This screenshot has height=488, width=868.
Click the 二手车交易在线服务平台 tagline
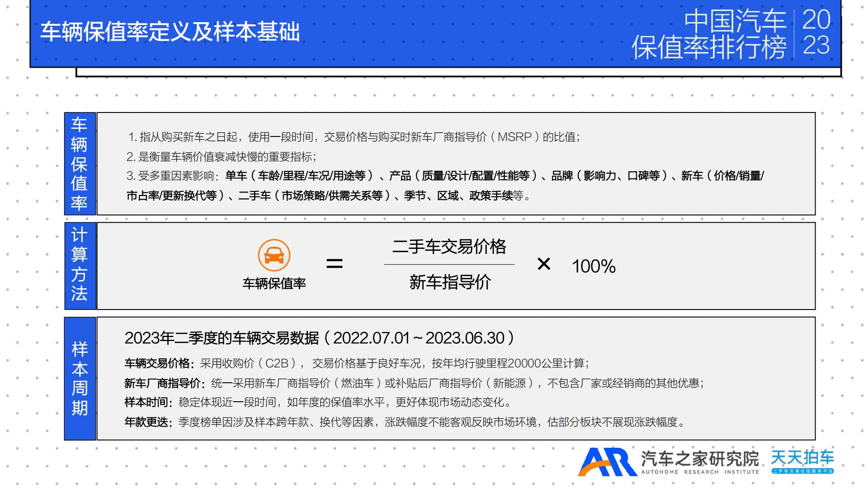(802, 471)
